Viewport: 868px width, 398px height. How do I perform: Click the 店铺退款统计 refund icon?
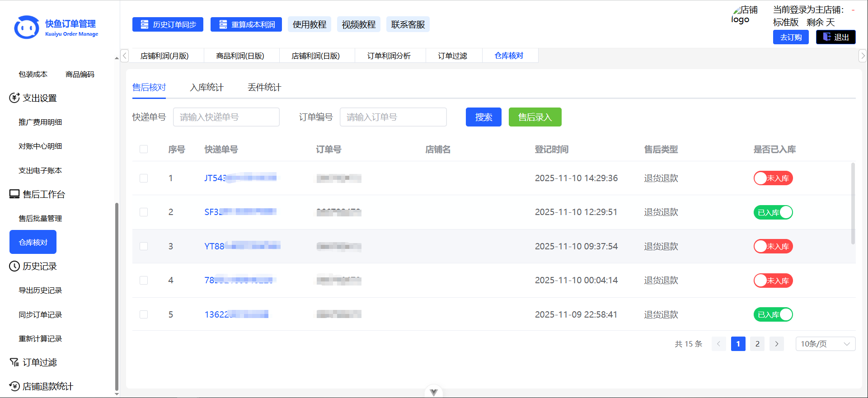(14, 386)
